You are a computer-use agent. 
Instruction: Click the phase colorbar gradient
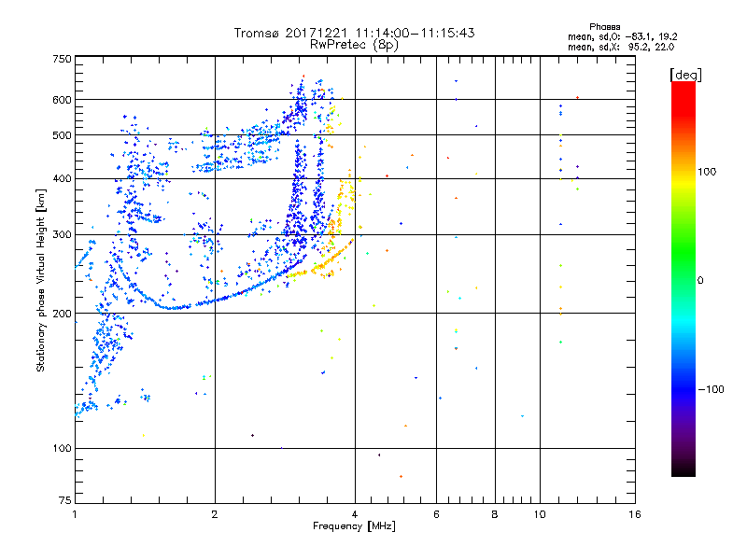point(684,278)
